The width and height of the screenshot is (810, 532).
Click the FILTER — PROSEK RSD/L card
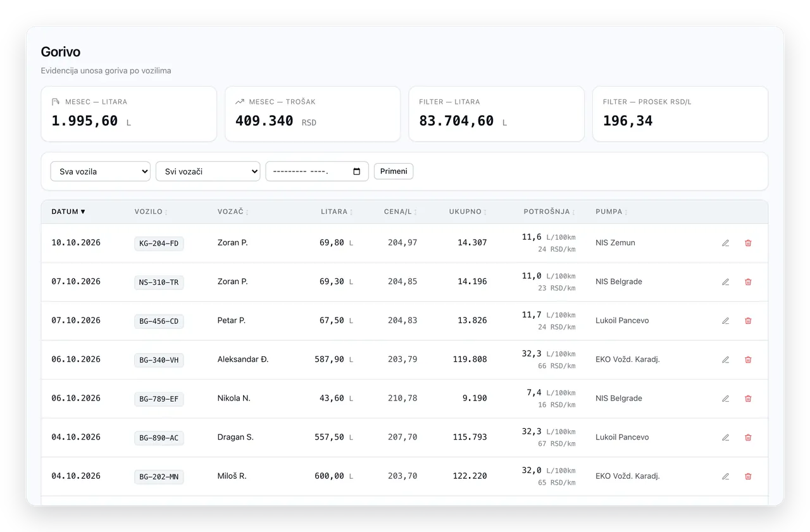(680, 114)
